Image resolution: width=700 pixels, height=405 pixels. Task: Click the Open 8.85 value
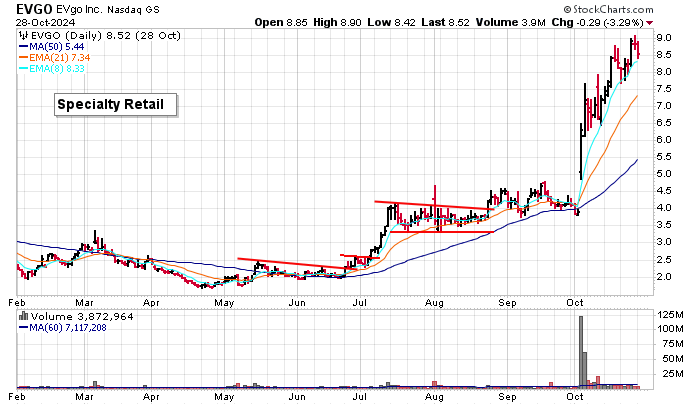pyautogui.click(x=281, y=22)
